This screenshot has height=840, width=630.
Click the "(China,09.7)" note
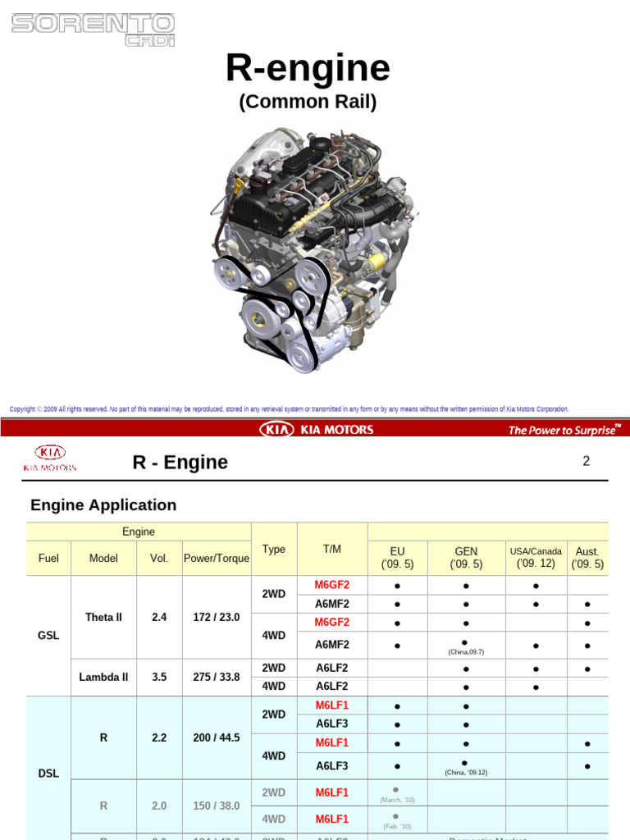pos(466,652)
